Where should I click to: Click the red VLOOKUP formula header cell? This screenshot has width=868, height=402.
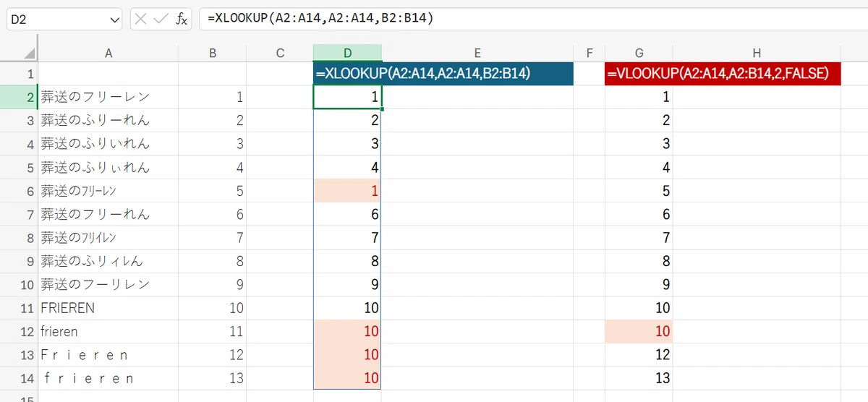(723, 74)
